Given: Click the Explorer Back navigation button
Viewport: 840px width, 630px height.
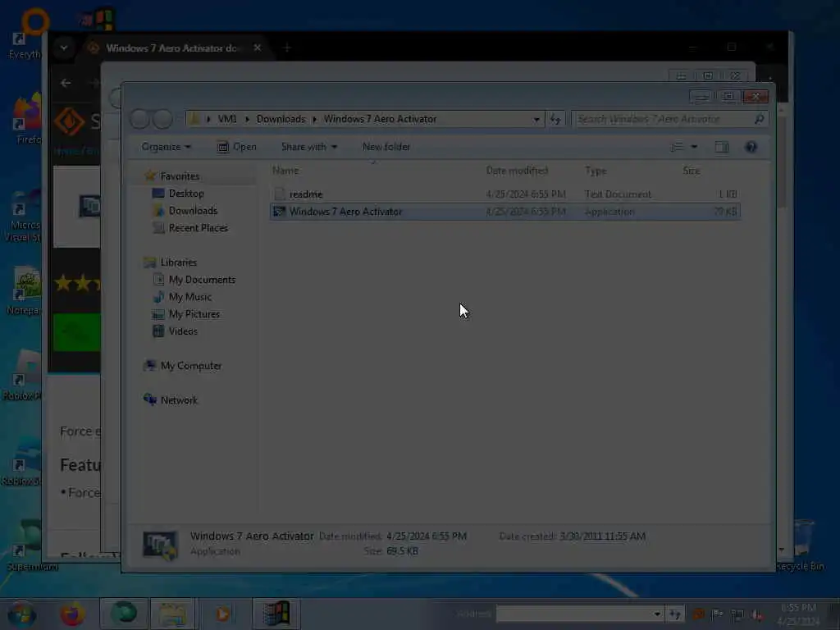Looking at the screenshot, I should click(139, 119).
